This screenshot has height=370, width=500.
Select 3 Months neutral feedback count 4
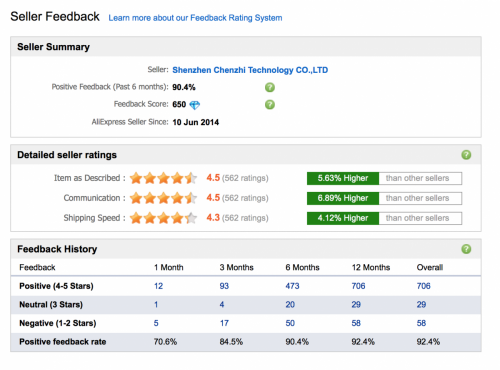click(222, 305)
